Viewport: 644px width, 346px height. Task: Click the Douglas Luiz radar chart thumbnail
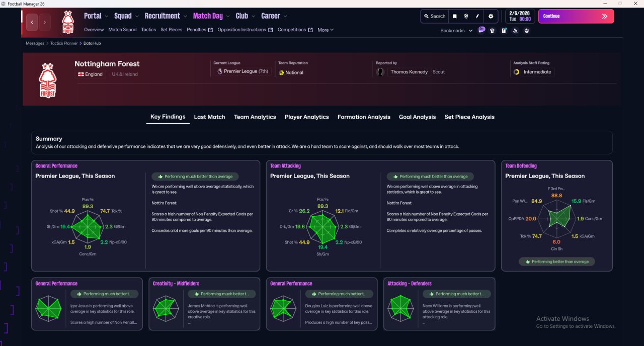click(x=283, y=308)
